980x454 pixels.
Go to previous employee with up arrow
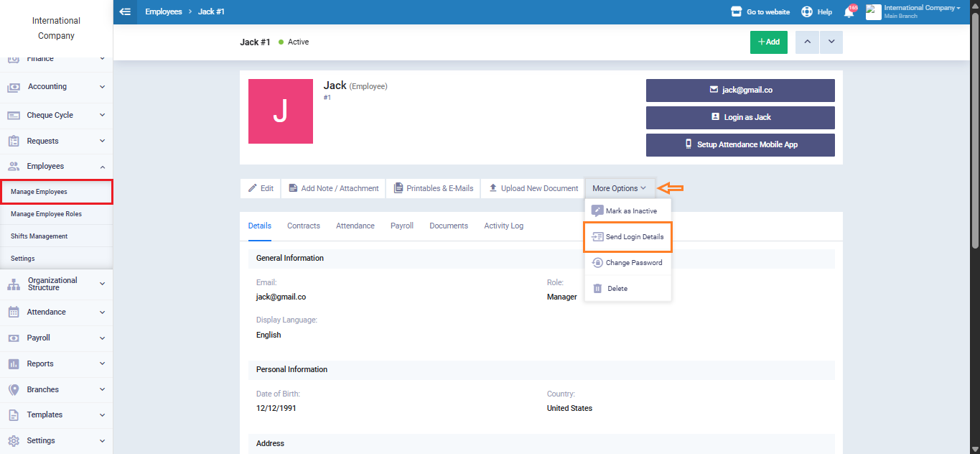807,42
